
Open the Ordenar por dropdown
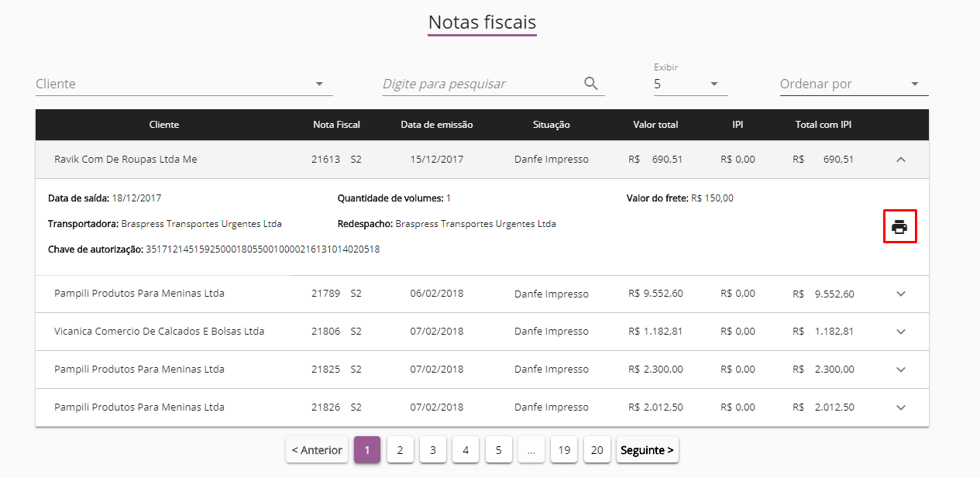click(x=914, y=84)
